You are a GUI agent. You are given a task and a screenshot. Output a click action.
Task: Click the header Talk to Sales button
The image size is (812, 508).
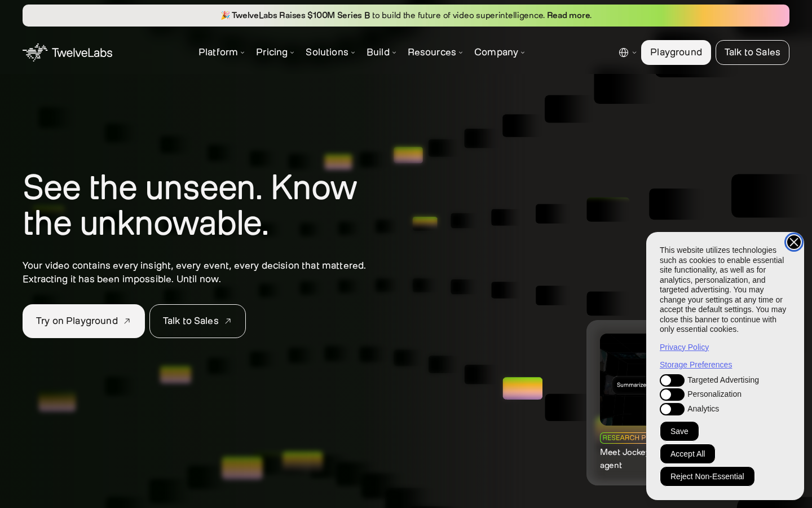pyautogui.click(x=752, y=52)
